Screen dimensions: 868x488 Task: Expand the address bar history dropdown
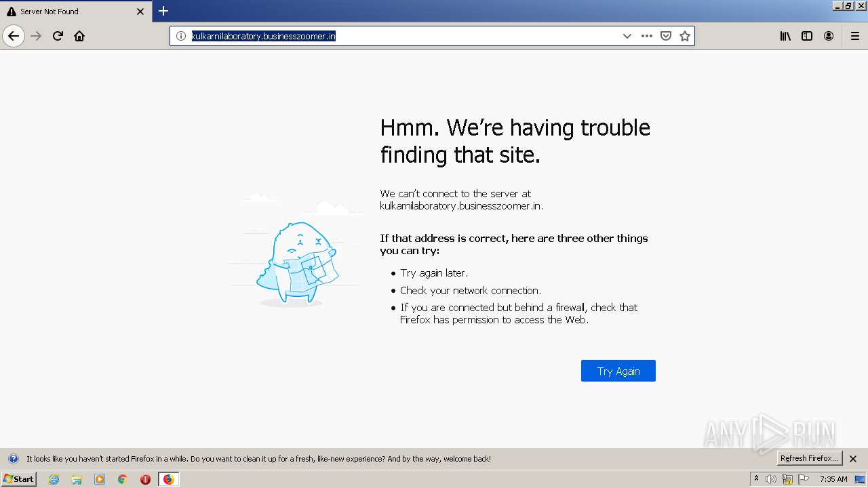pos(627,36)
